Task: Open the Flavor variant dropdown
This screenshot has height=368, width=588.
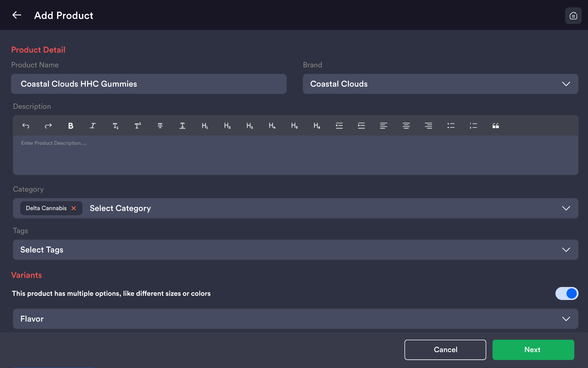Action: tap(296, 319)
